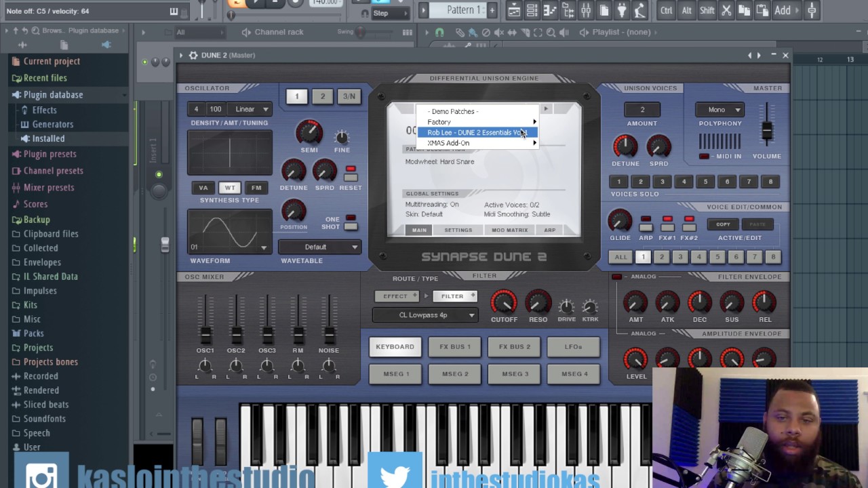Enable VA synthesis type
The image size is (868, 488).
coord(203,188)
